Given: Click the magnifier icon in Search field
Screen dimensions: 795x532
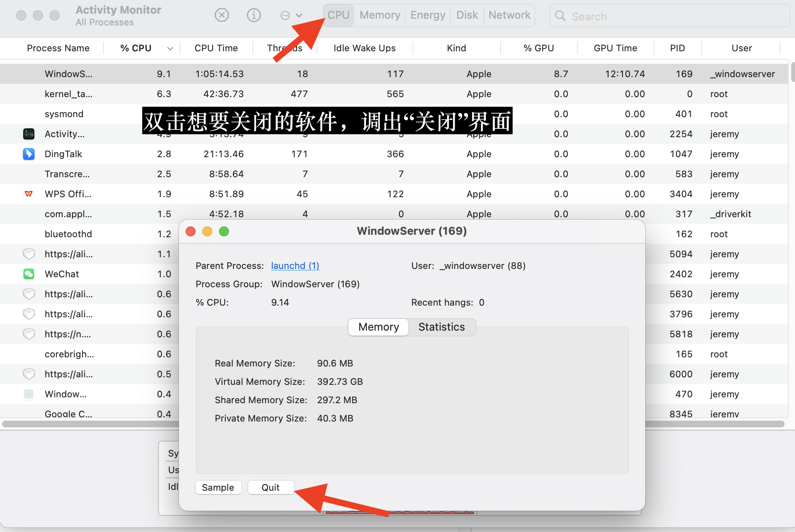Looking at the screenshot, I should 560,16.
